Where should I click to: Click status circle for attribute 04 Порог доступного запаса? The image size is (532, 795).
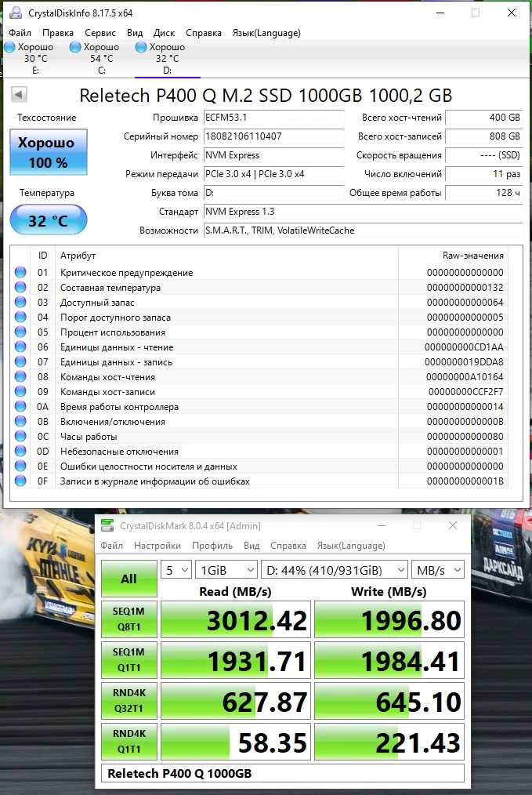tap(20, 317)
